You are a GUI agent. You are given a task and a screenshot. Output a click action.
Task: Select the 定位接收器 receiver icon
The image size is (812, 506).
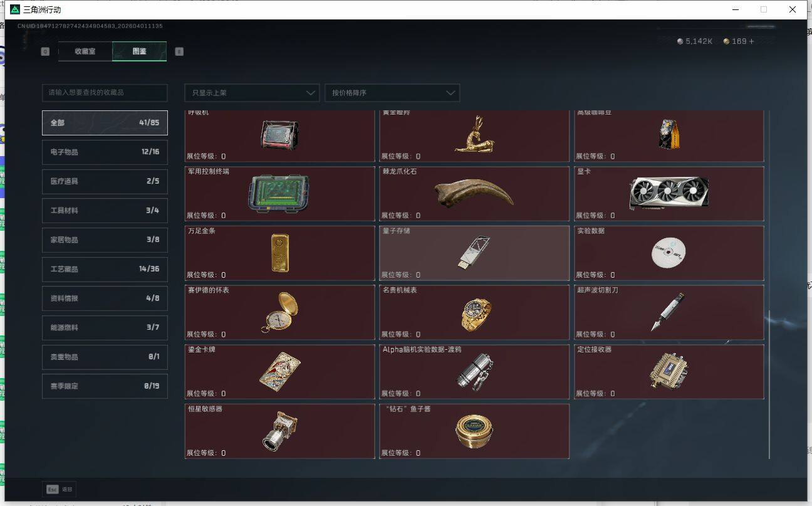(670, 372)
